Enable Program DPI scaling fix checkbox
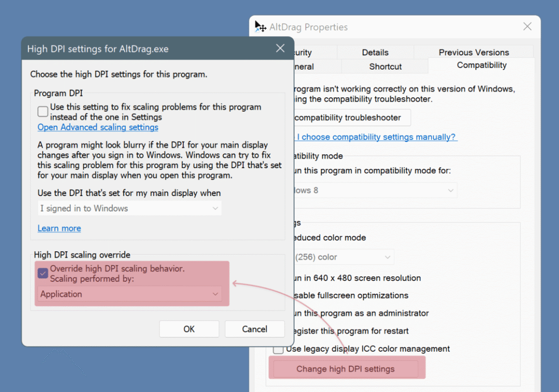The height and width of the screenshot is (392, 559). (43, 111)
